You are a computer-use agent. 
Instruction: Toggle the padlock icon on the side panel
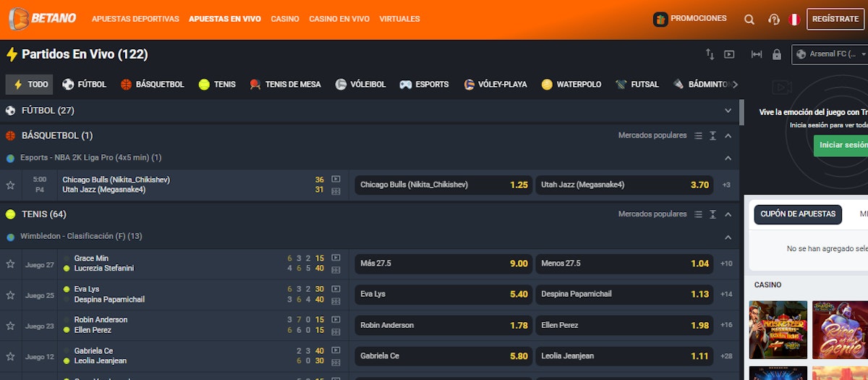coord(777,54)
